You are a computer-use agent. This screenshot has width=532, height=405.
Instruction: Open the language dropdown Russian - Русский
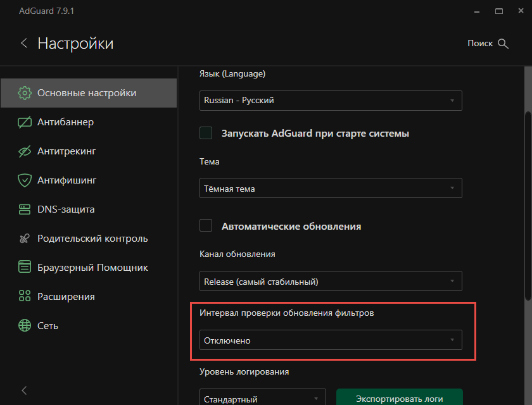coord(331,101)
